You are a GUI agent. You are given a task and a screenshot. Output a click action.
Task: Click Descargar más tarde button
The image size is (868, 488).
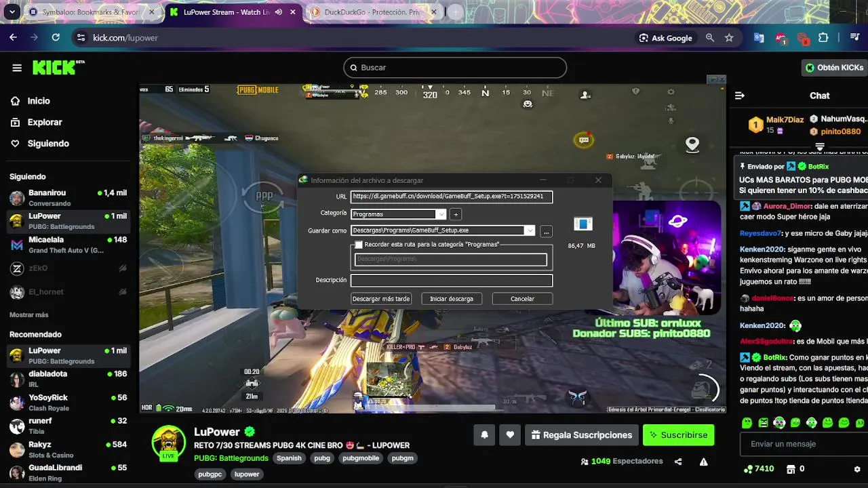381,299
